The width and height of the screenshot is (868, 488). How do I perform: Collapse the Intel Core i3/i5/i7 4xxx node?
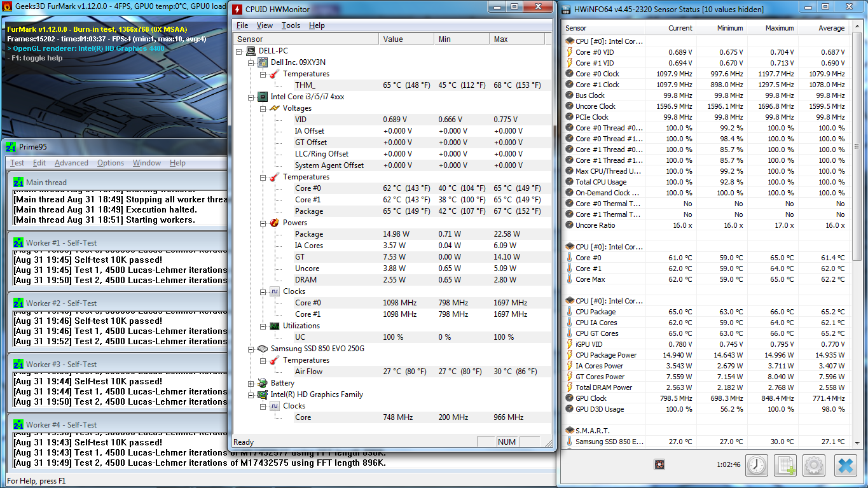pyautogui.click(x=251, y=97)
